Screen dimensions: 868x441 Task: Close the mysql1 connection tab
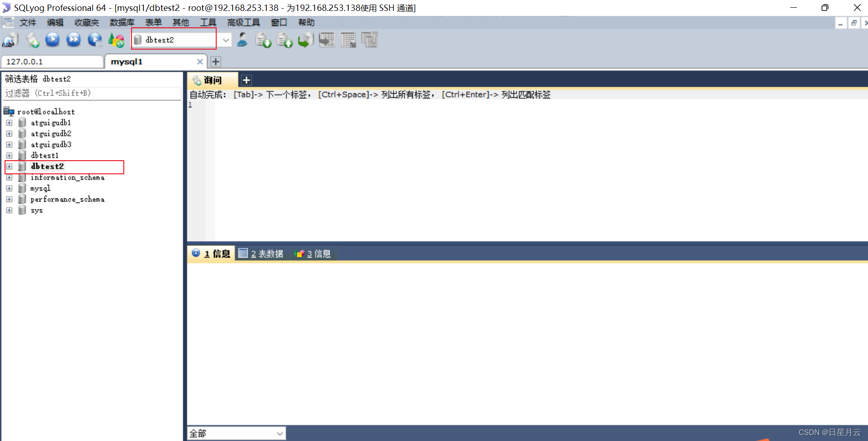pyautogui.click(x=200, y=61)
